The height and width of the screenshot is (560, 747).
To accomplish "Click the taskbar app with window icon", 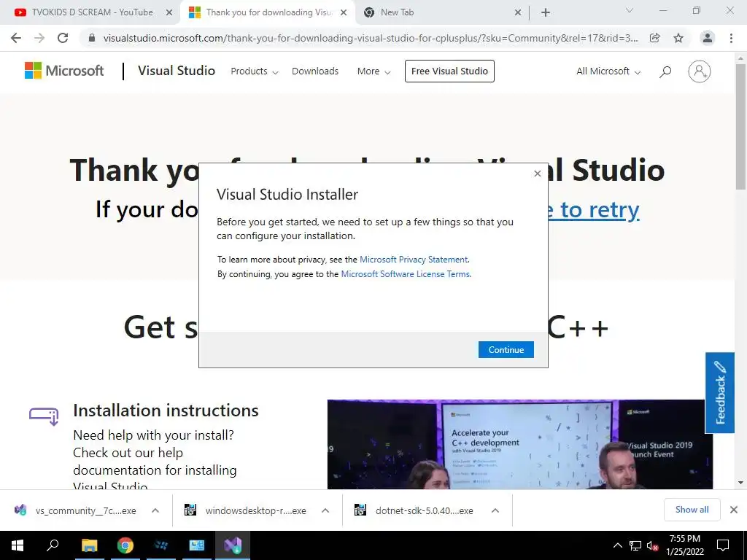I will [x=197, y=545].
